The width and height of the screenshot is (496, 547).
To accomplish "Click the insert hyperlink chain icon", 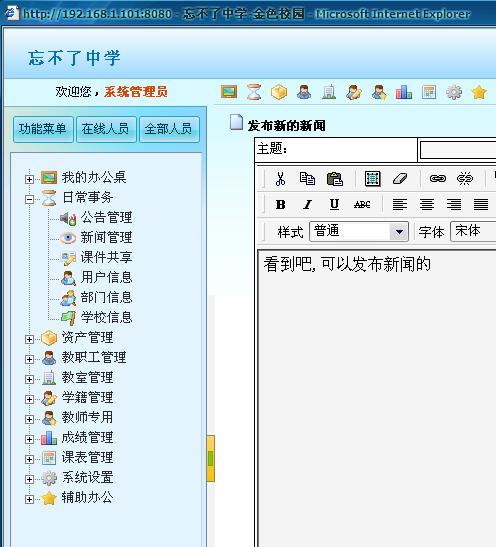I will click(x=438, y=179).
